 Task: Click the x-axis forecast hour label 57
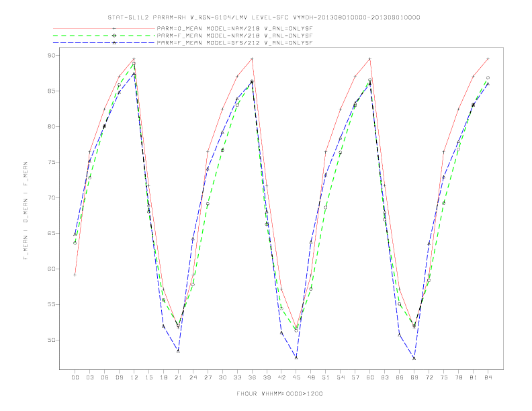(x=355, y=377)
